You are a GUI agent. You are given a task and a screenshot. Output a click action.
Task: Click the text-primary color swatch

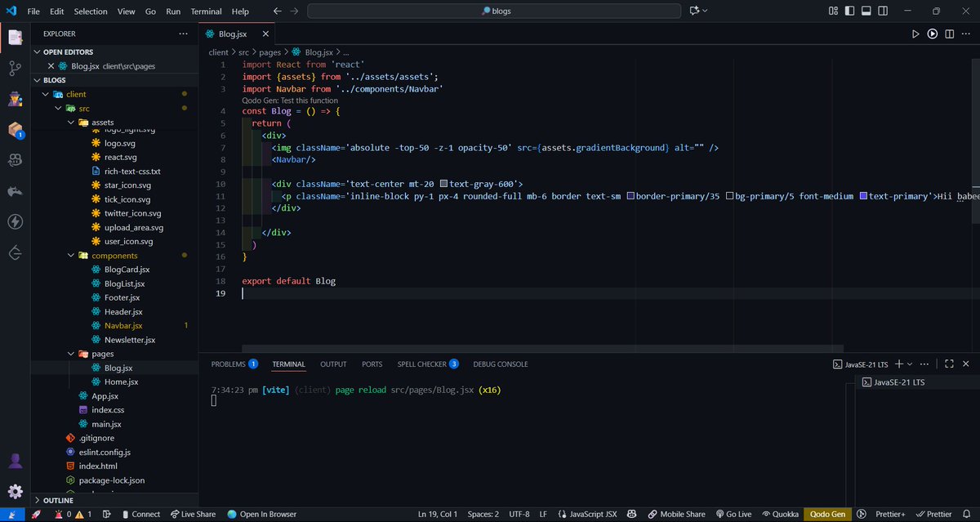863,196
